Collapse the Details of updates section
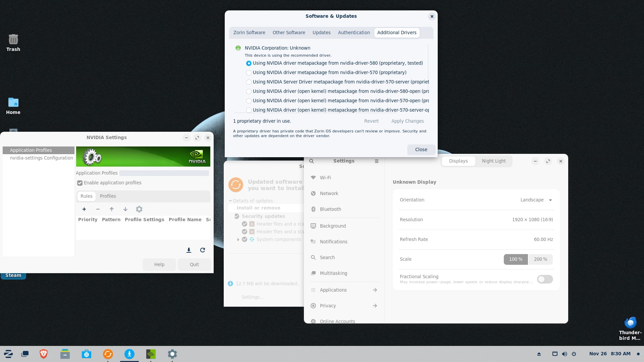 (230, 201)
